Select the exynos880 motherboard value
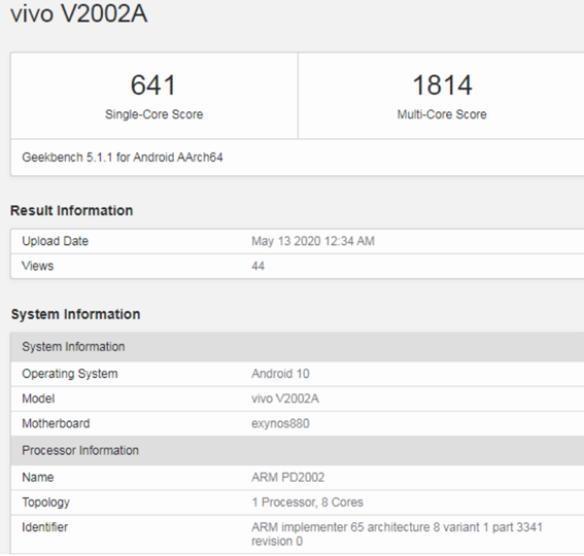The image size is (584, 556). (280, 423)
